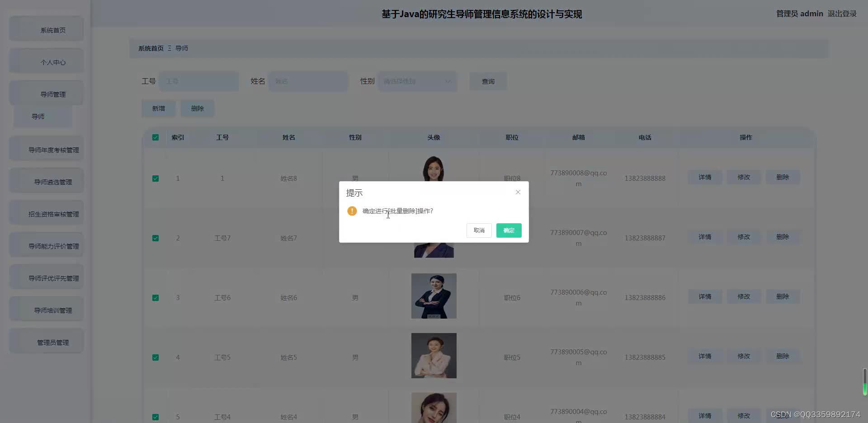Expand 导师年度考核管理 sidebar menu

(x=47, y=149)
